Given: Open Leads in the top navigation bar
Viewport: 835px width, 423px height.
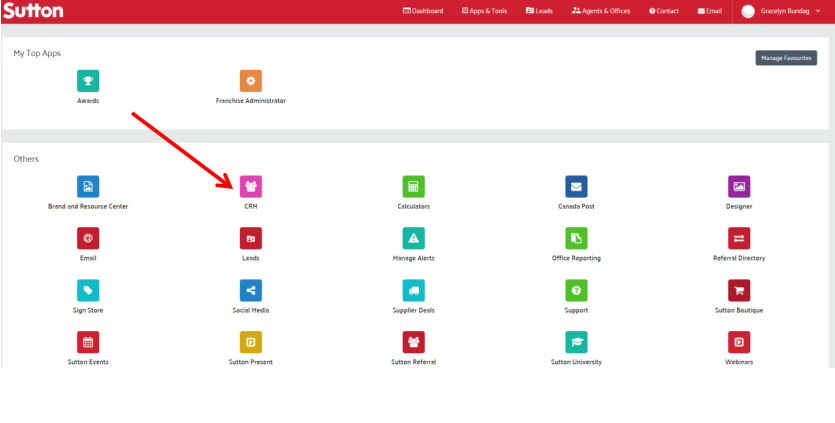Looking at the screenshot, I should click(539, 11).
